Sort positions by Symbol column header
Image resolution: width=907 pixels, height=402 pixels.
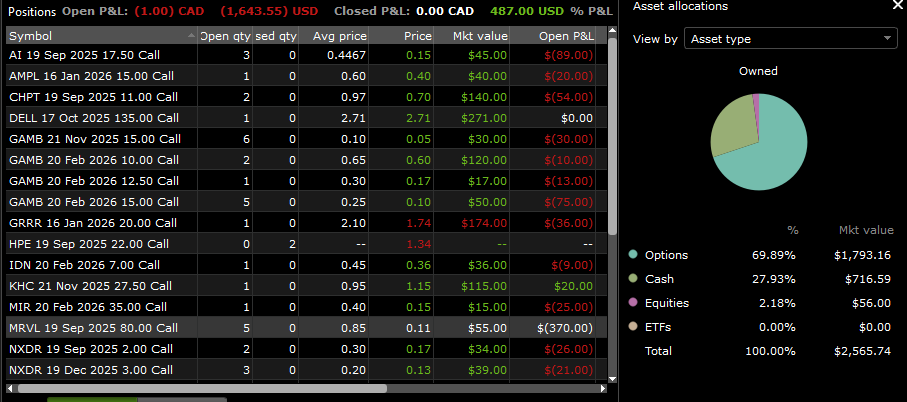pos(102,36)
